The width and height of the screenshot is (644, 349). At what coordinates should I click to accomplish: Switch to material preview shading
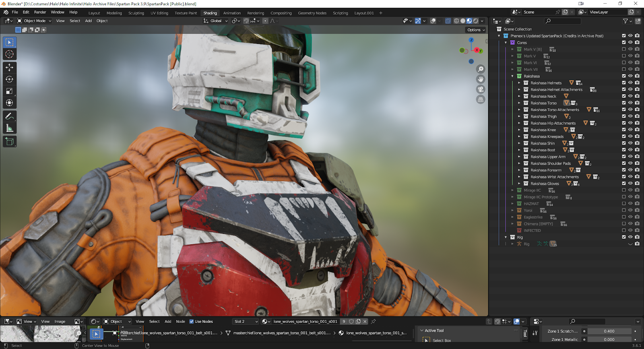(x=469, y=21)
